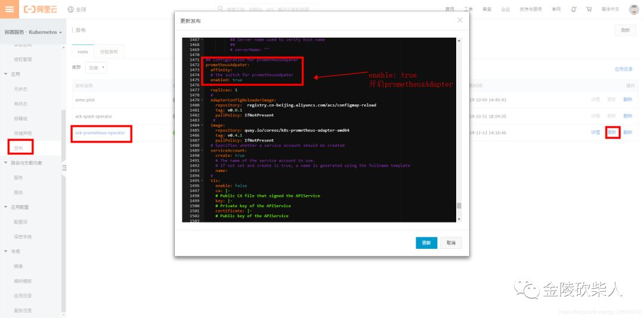Open 工单 in the top navigation

point(468,9)
